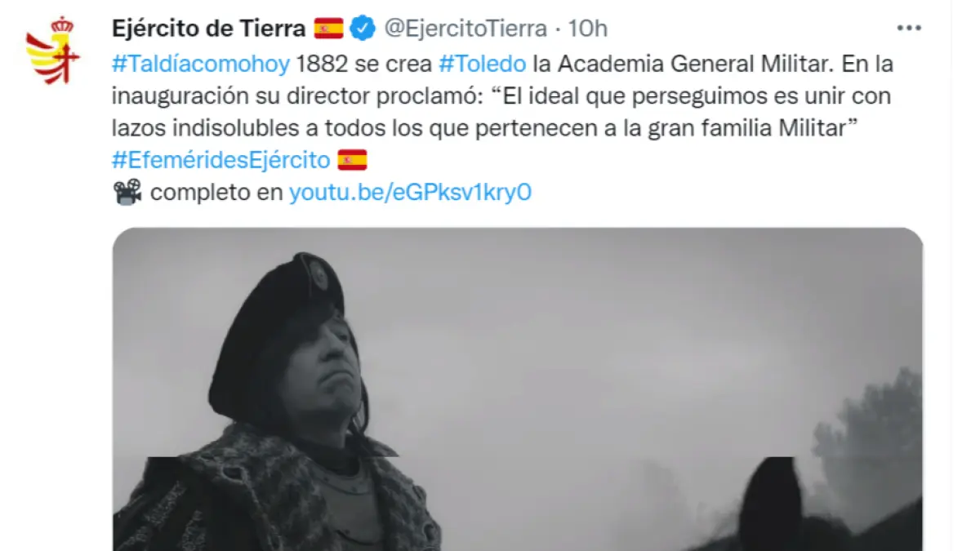Play the embedded black-and-white video
This screenshot has width=980, height=551.
click(518, 389)
